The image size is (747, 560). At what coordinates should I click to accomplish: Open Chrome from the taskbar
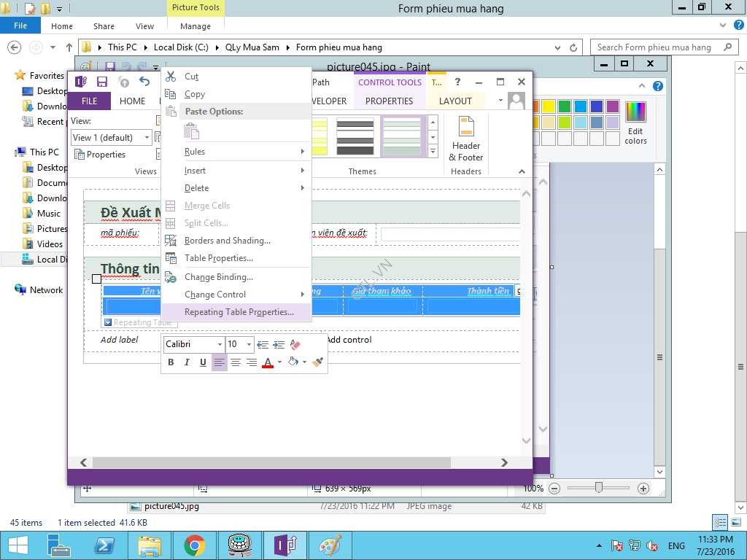click(194, 545)
